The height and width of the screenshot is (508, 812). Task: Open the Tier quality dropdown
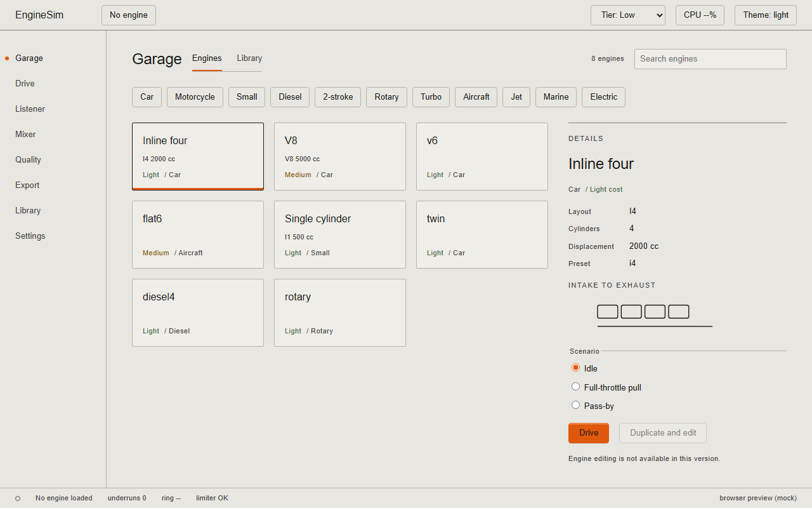(628, 15)
